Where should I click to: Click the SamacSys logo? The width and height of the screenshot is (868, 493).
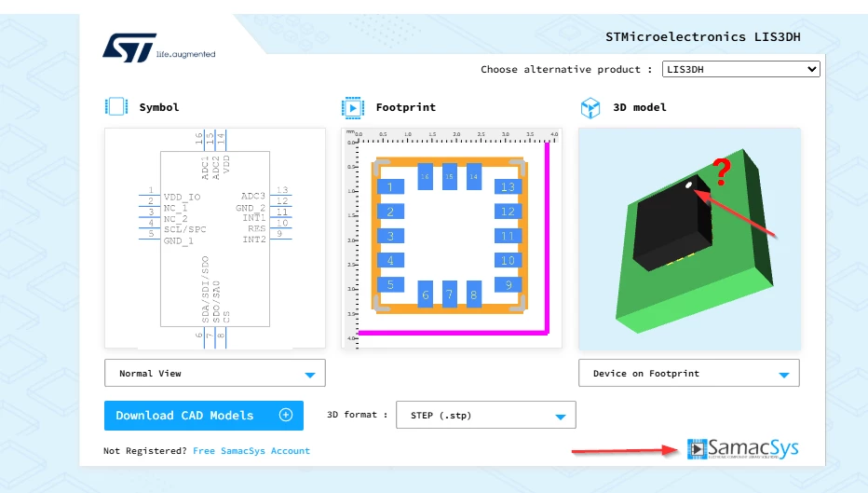tap(742, 448)
